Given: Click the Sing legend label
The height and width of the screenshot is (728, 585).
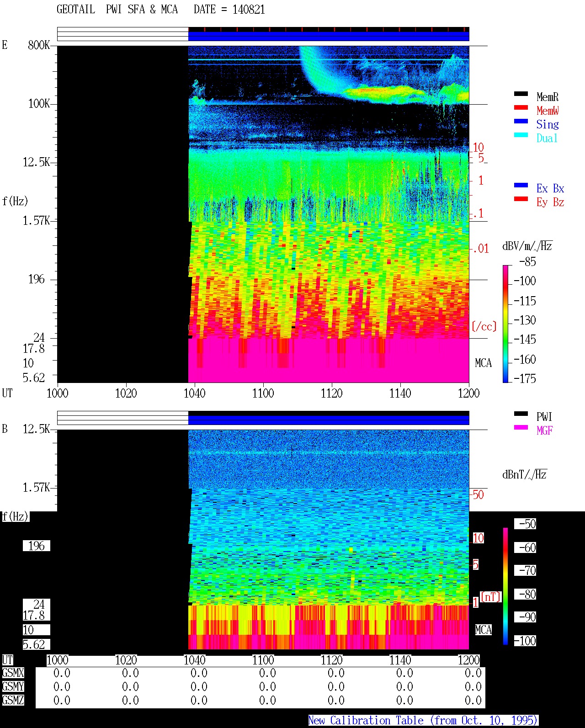Looking at the screenshot, I should pyautogui.click(x=548, y=124).
